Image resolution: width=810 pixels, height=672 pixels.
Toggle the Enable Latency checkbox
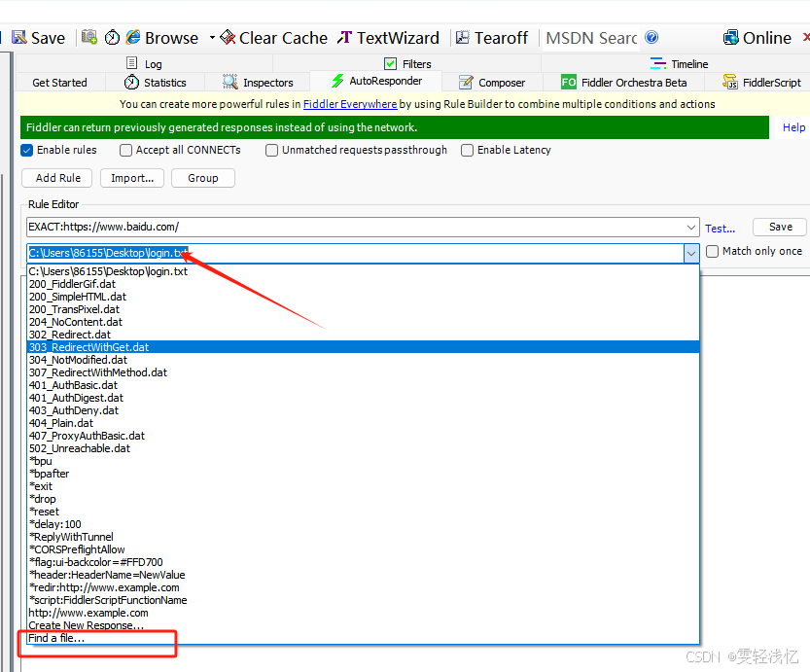[467, 151]
